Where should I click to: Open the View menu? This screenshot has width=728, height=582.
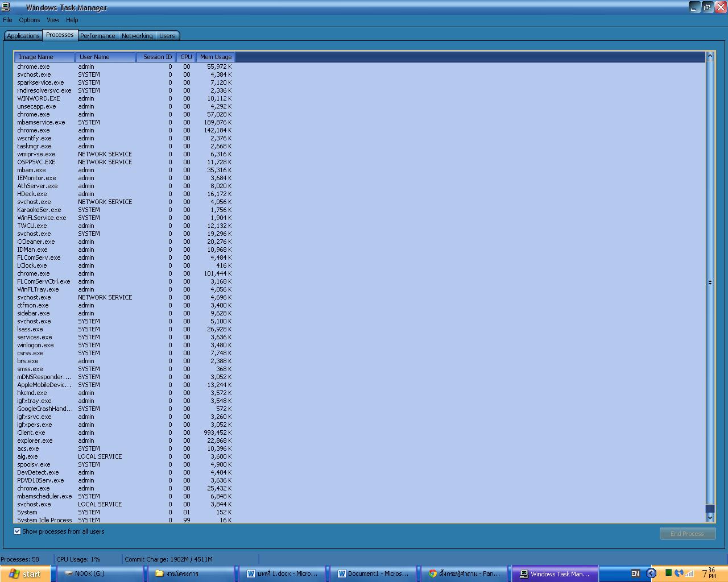pyautogui.click(x=53, y=20)
